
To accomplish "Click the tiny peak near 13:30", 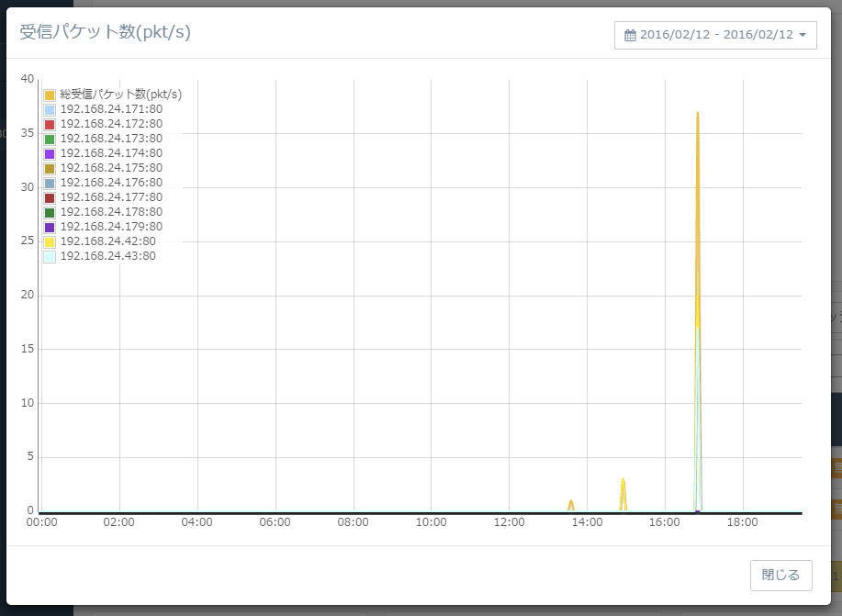I will click(x=571, y=502).
